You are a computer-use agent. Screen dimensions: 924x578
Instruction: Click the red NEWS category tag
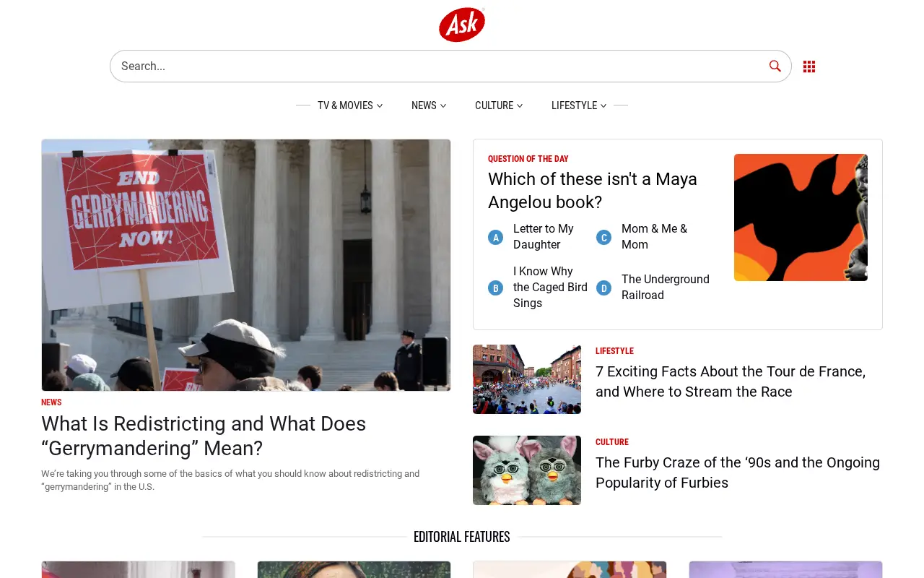tap(51, 402)
